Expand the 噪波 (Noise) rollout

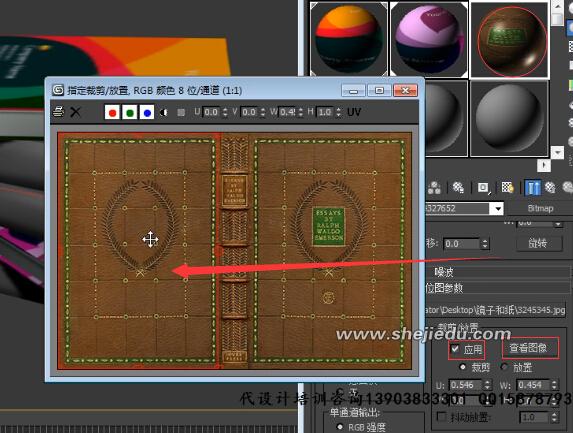coord(498,272)
